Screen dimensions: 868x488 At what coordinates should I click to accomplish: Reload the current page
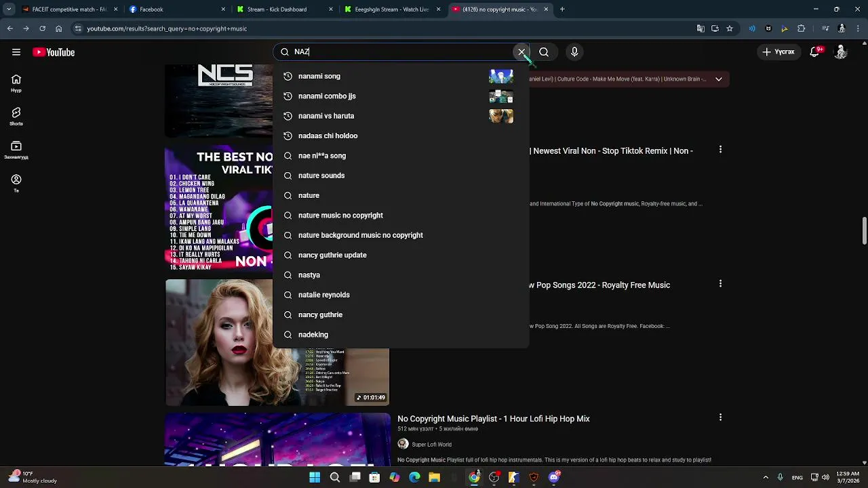point(42,28)
